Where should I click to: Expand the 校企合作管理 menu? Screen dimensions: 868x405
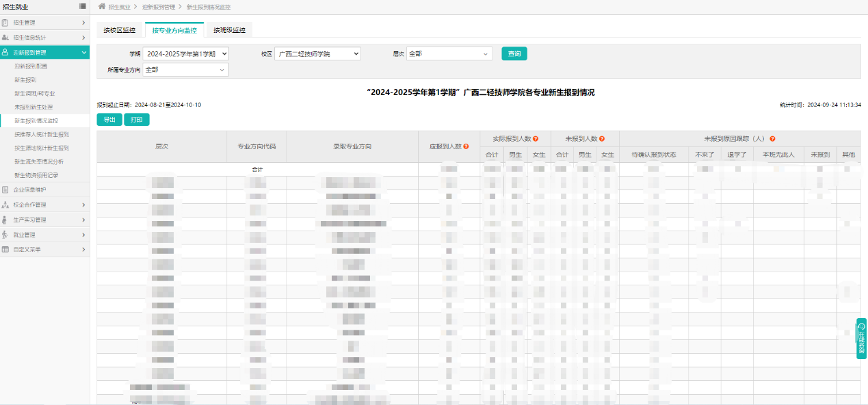(x=83, y=205)
